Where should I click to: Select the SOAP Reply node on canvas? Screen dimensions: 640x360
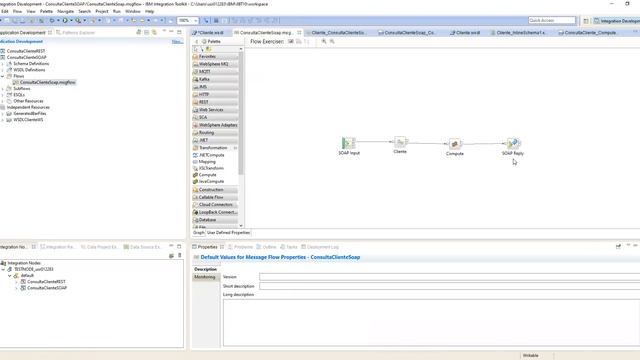click(513, 143)
